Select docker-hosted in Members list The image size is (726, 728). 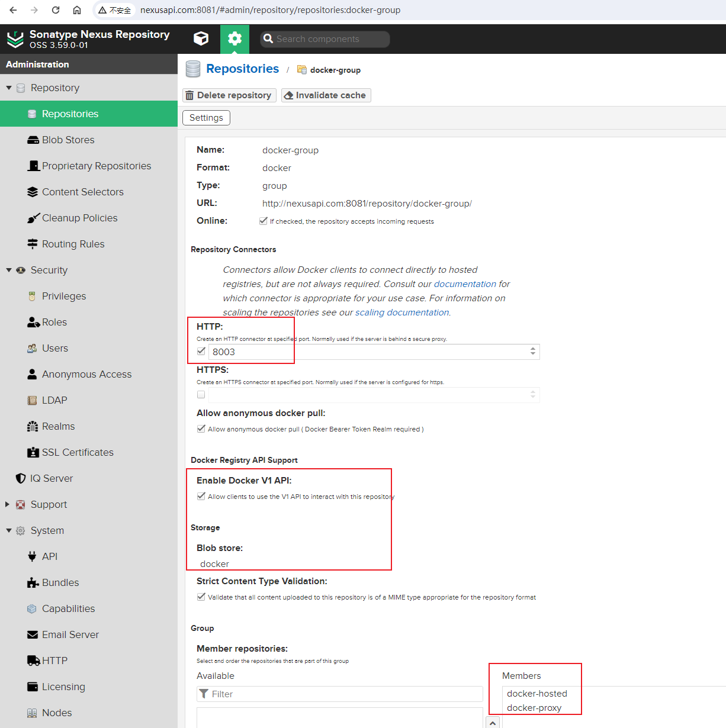537,694
